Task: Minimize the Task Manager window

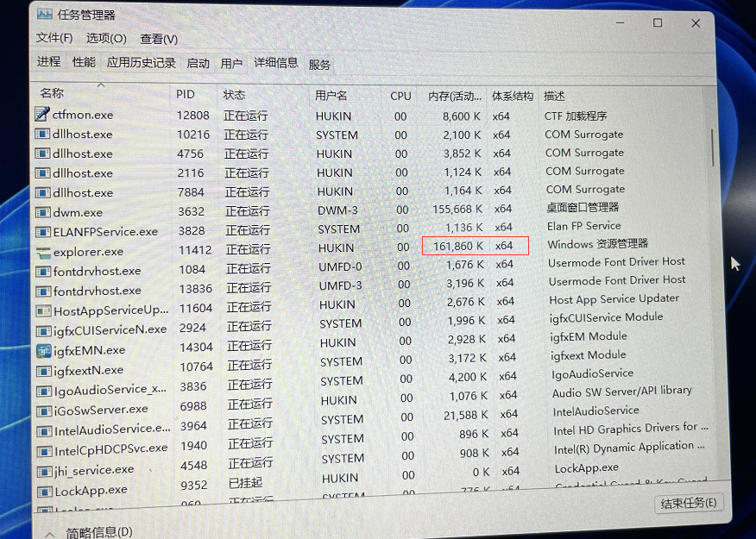Action: click(x=620, y=22)
